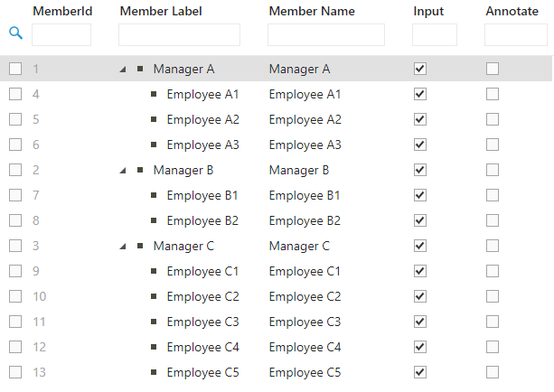The image size is (554, 392).
Task: Sort by the MemberId column header
Action: [x=62, y=12]
